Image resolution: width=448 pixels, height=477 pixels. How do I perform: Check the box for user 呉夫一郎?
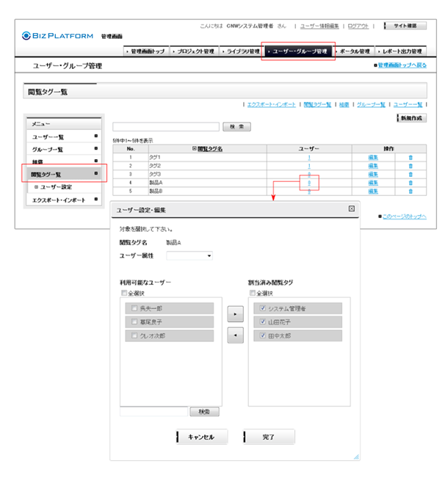pos(134,308)
